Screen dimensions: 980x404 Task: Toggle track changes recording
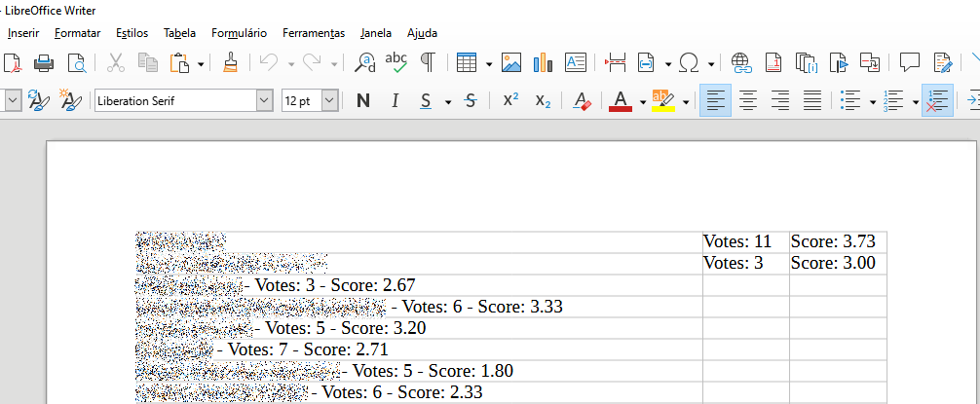click(943, 62)
